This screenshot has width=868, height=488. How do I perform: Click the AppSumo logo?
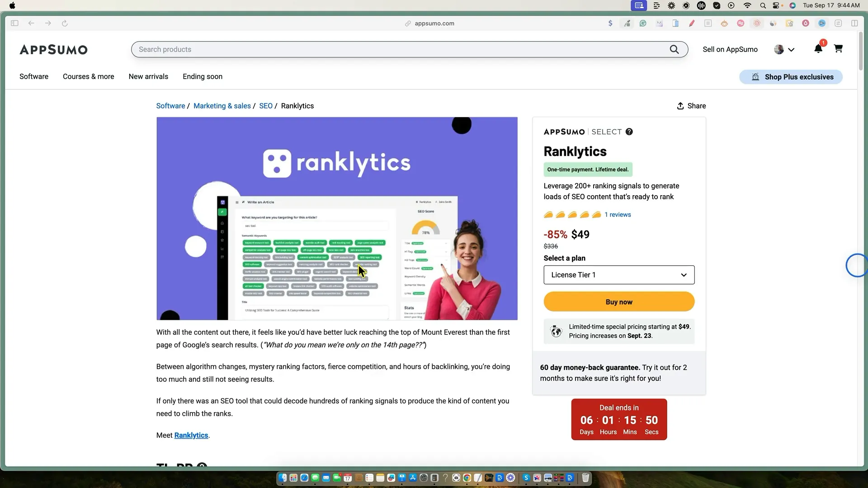coord(53,50)
